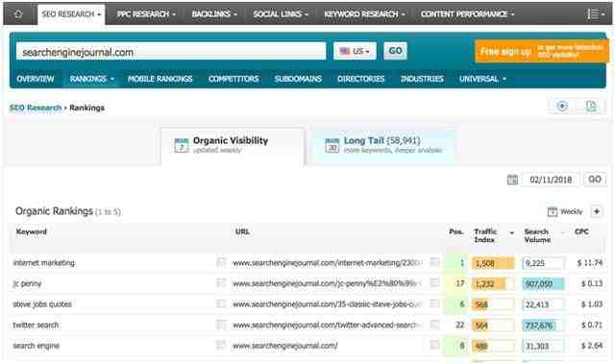This screenshot has width=615, height=364.
Task: Open SERP icon for search engine keyword
Action: [x=221, y=345]
